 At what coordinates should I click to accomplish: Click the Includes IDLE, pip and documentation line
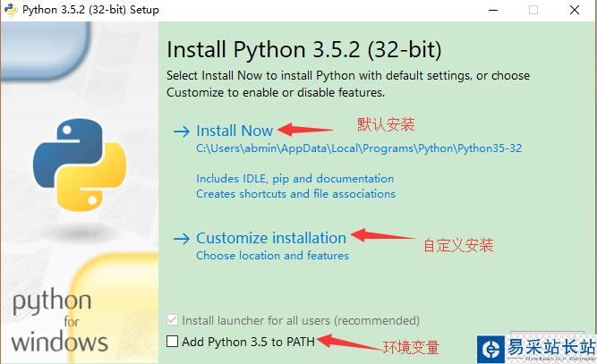pos(294,179)
